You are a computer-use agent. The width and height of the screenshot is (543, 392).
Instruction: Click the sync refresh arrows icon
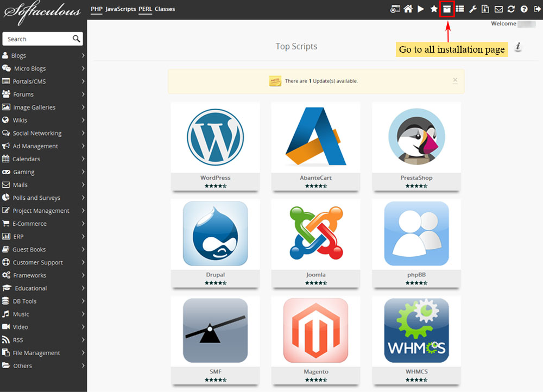[x=511, y=9]
